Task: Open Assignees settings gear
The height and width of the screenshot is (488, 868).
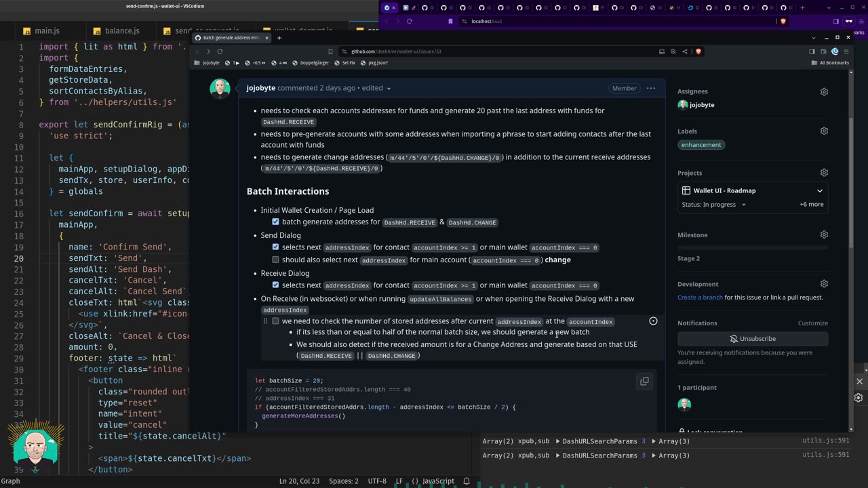Action: click(824, 91)
